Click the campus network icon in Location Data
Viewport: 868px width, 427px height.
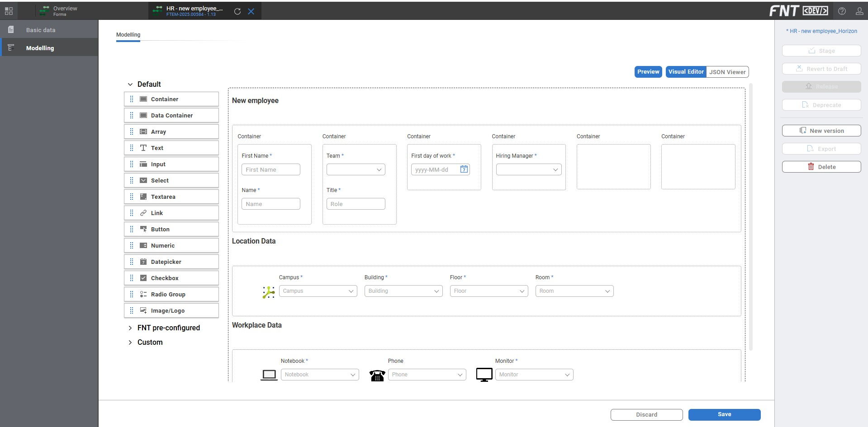268,292
